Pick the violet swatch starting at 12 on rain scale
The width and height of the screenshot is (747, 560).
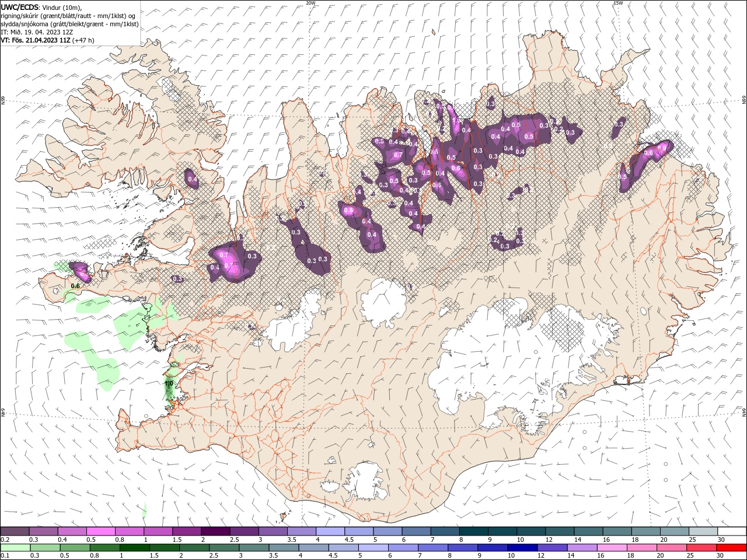pos(552,548)
